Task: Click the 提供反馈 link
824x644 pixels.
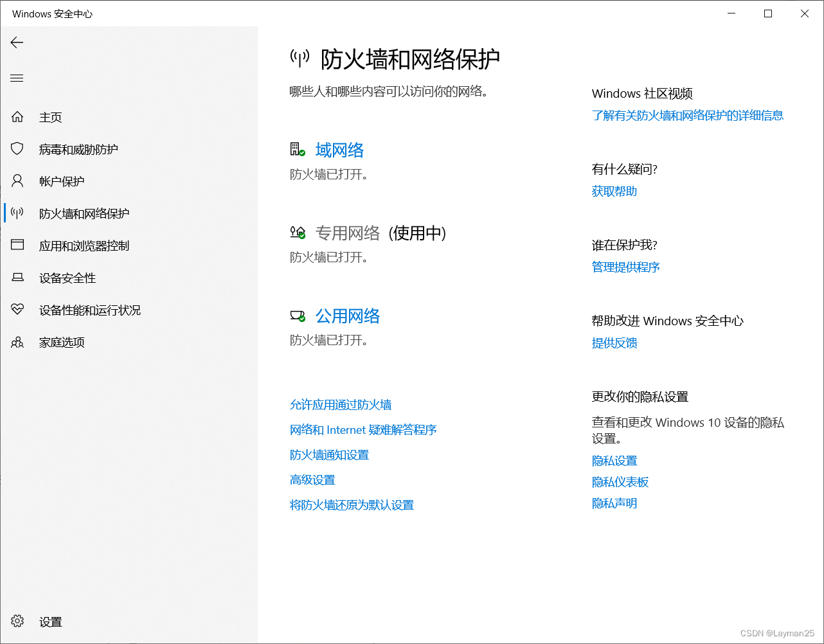Action: click(x=614, y=343)
